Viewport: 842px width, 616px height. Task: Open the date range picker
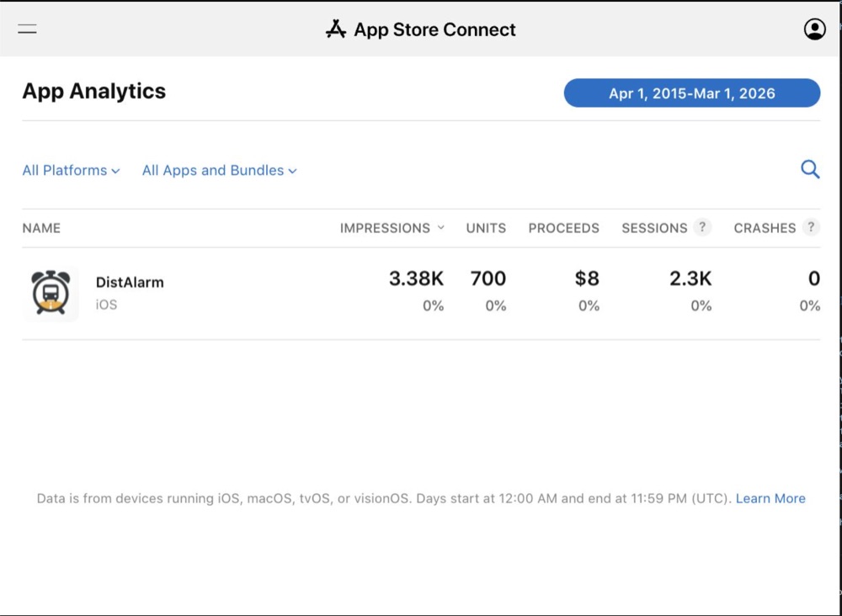pyautogui.click(x=691, y=93)
